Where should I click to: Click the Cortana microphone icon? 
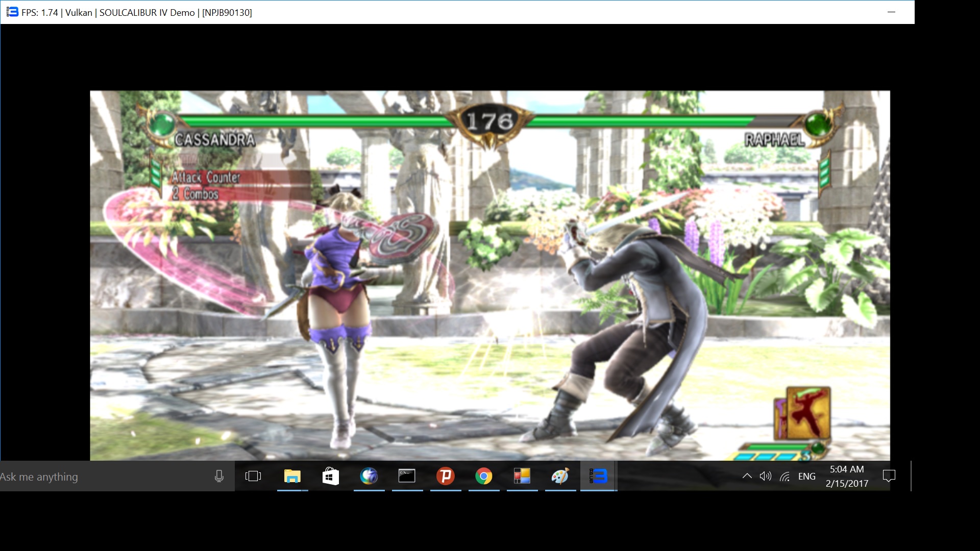coord(219,476)
